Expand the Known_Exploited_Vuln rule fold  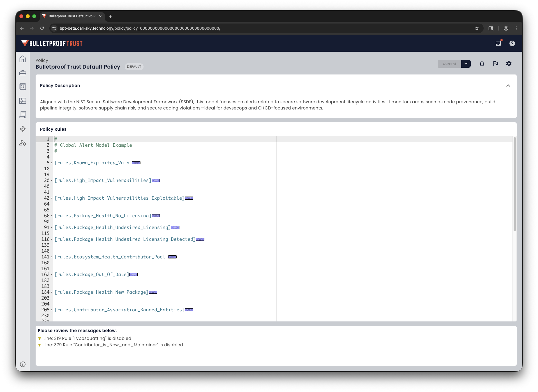(x=51, y=163)
